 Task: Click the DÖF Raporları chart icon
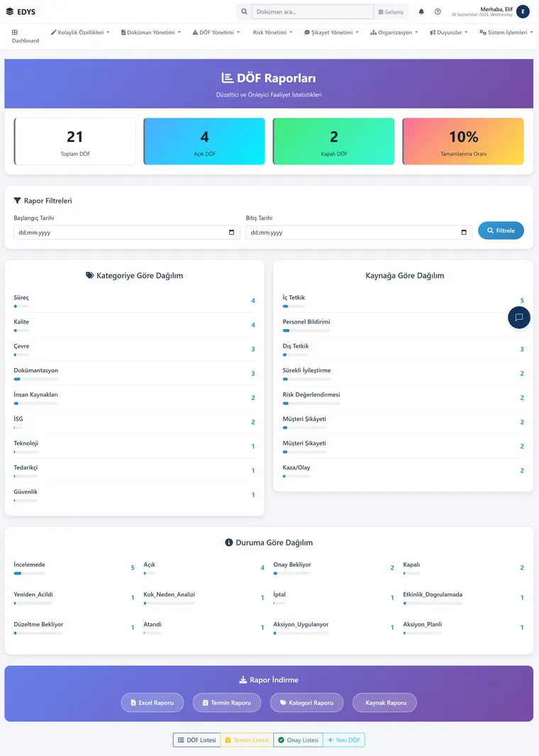228,77
